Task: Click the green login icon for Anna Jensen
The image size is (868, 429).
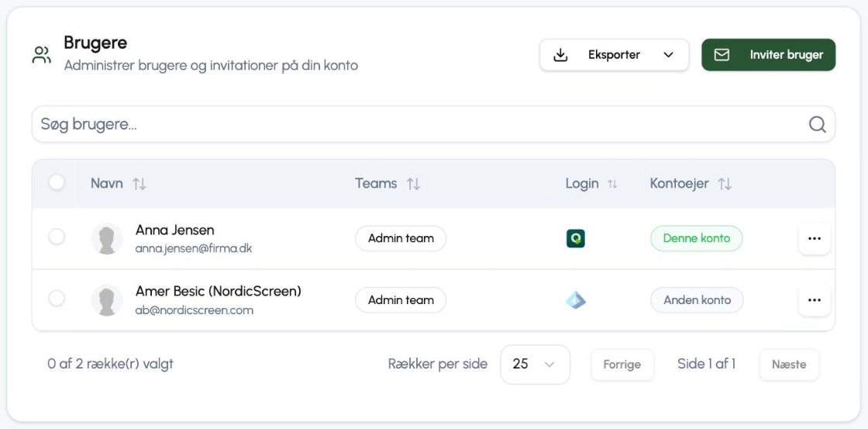Action: (x=576, y=238)
